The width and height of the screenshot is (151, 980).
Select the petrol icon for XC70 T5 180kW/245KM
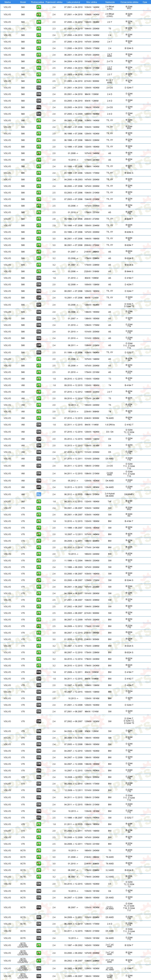[39, 850]
